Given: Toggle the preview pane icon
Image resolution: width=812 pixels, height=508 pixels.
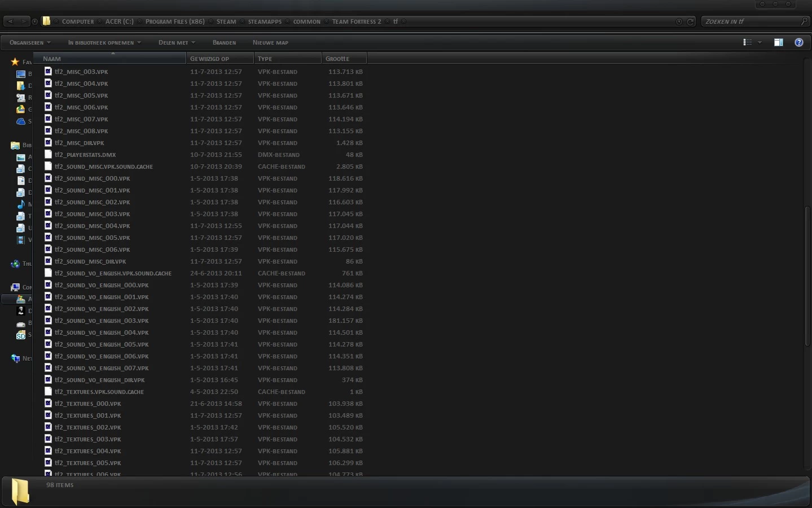Looking at the screenshot, I should [778, 42].
